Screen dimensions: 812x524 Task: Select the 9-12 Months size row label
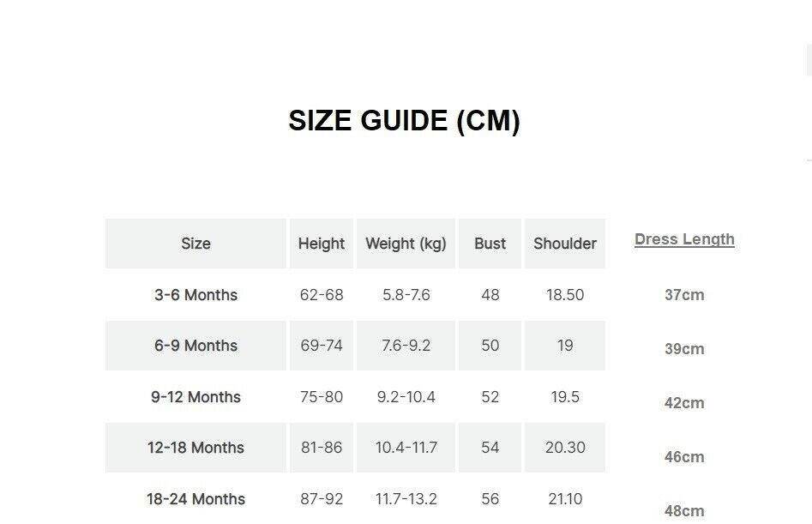tap(195, 397)
